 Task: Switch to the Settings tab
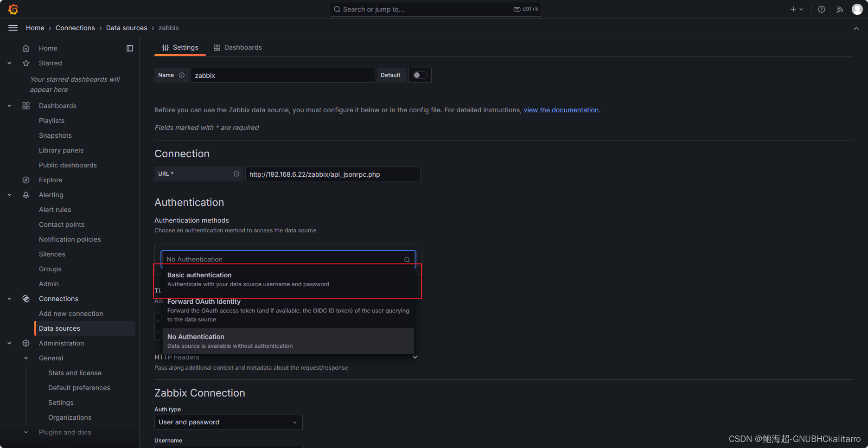(180, 47)
